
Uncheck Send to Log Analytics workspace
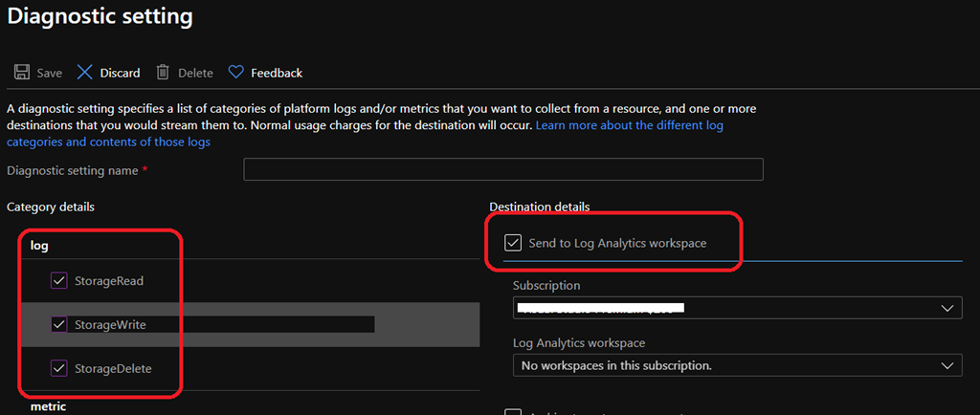point(513,243)
